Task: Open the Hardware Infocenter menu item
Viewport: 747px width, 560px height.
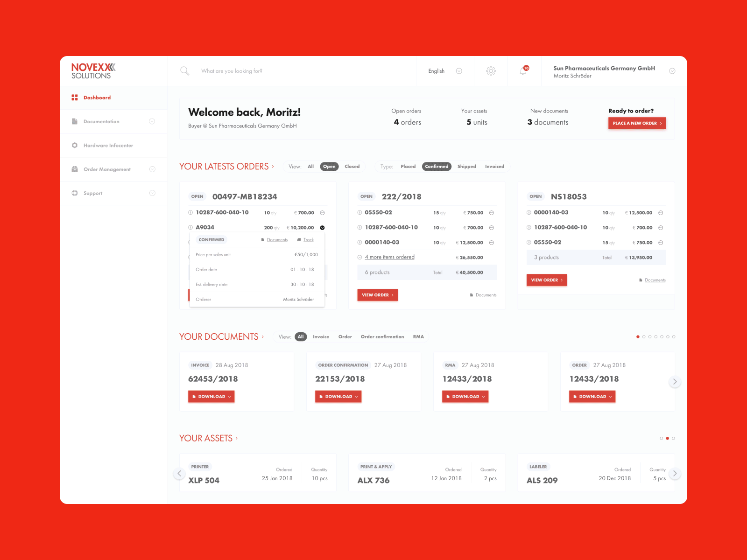Action: coord(113,145)
